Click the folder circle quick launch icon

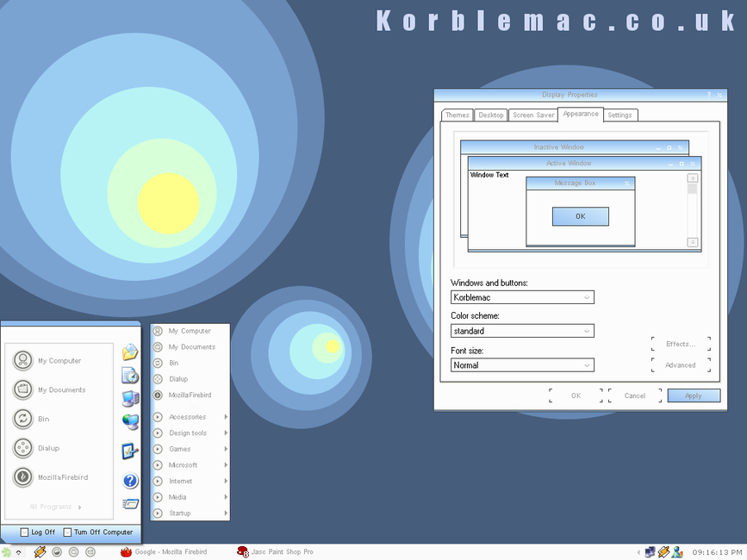click(x=73, y=552)
